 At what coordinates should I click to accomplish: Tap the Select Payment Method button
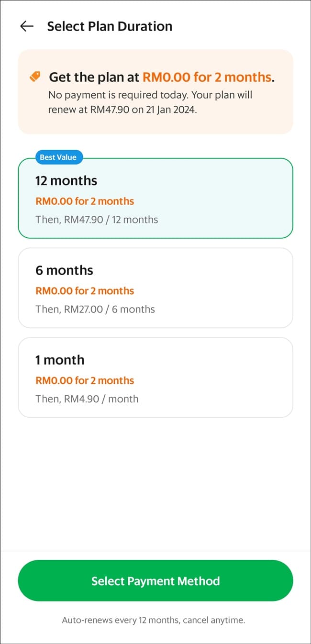155,580
